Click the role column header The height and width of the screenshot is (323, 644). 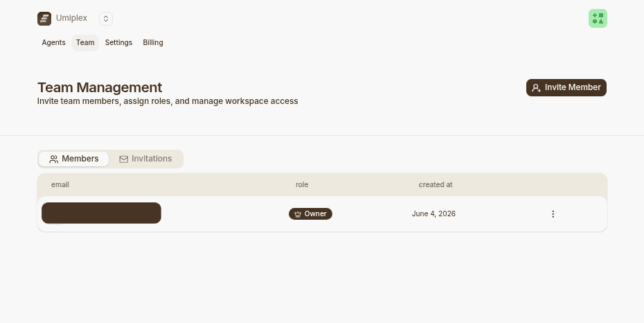coord(302,185)
